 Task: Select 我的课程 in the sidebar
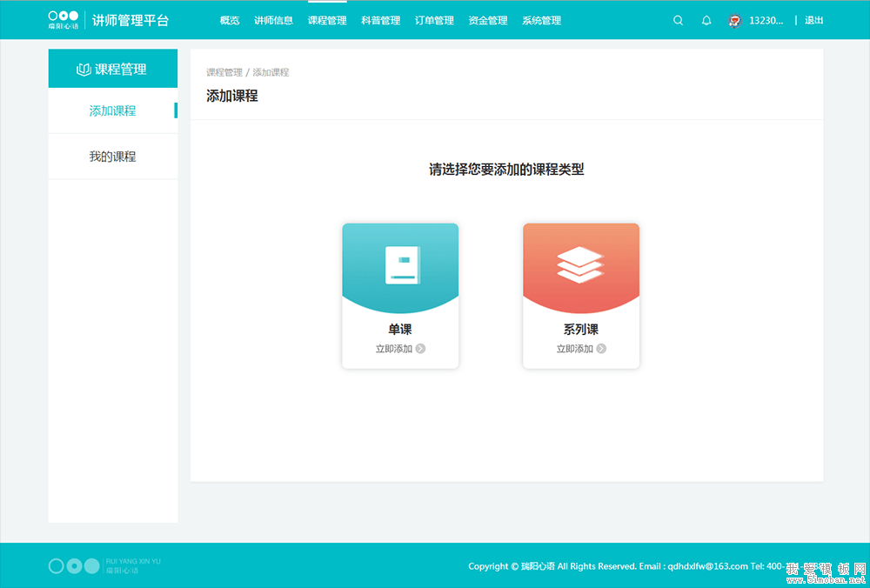[x=112, y=157]
